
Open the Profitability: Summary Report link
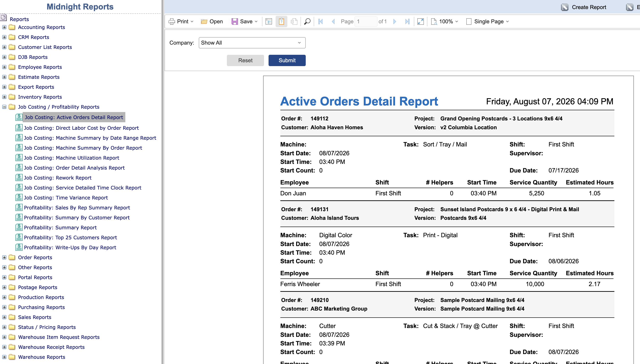(x=60, y=228)
